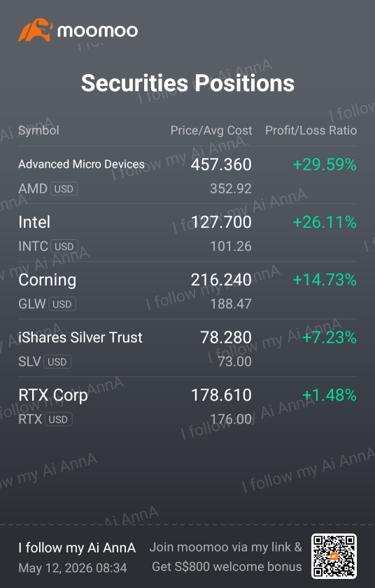Screen dimensions: 375x588
Task: Select the USD badge next to INTC
Action: coord(64,246)
